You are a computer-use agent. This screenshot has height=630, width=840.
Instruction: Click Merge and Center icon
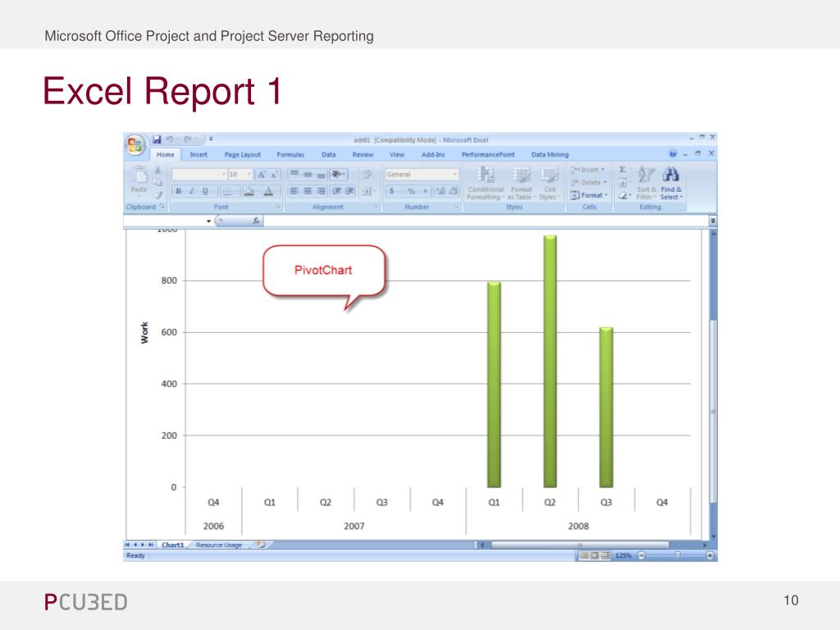click(368, 191)
